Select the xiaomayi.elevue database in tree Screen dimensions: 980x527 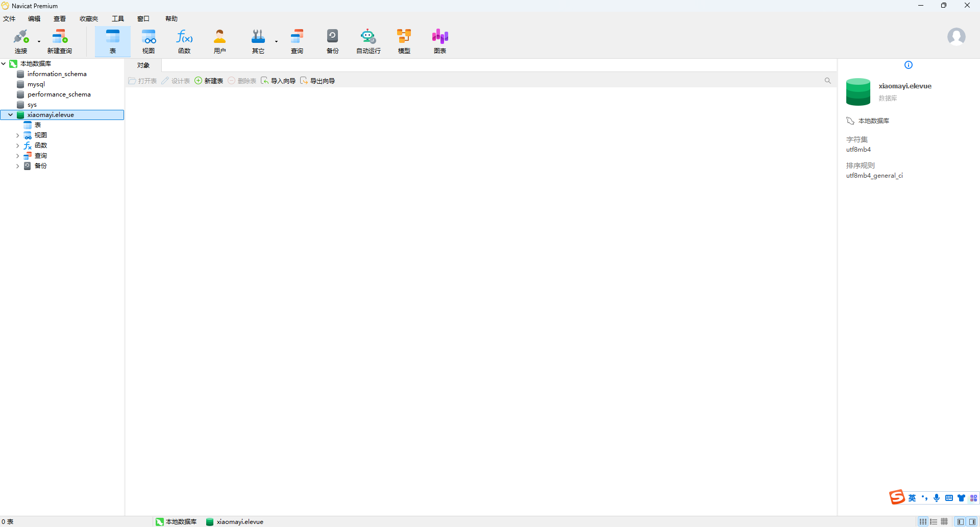click(x=62, y=115)
